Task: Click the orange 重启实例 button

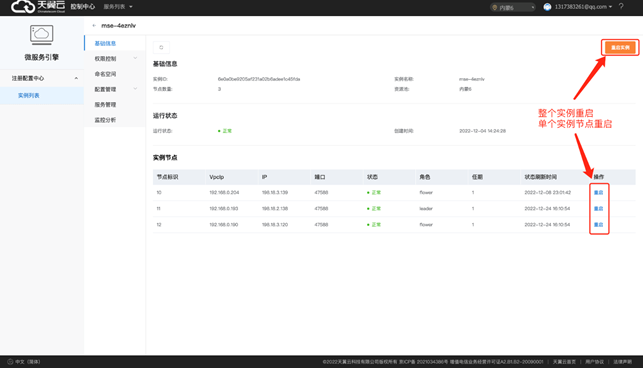Action: click(620, 48)
